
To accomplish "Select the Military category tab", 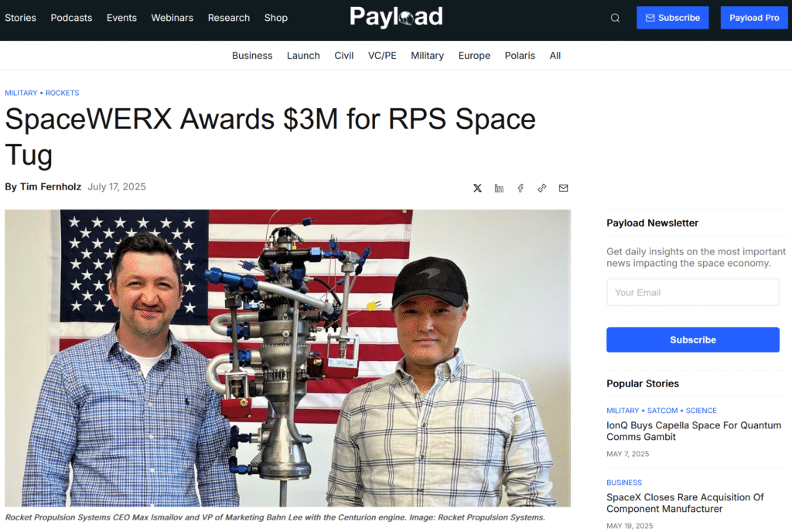I will [x=427, y=56].
